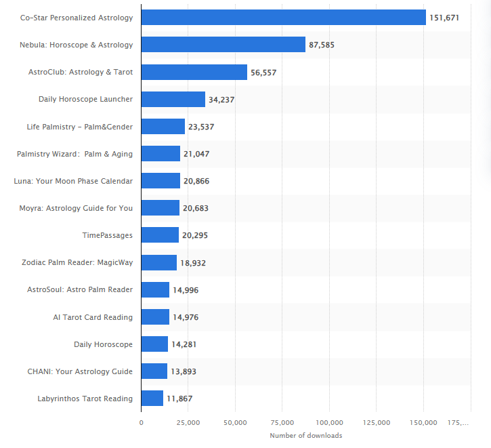Click the value label 14,976
Image resolution: width=491 pixels, height=448 pixels.
coord(186,317)
